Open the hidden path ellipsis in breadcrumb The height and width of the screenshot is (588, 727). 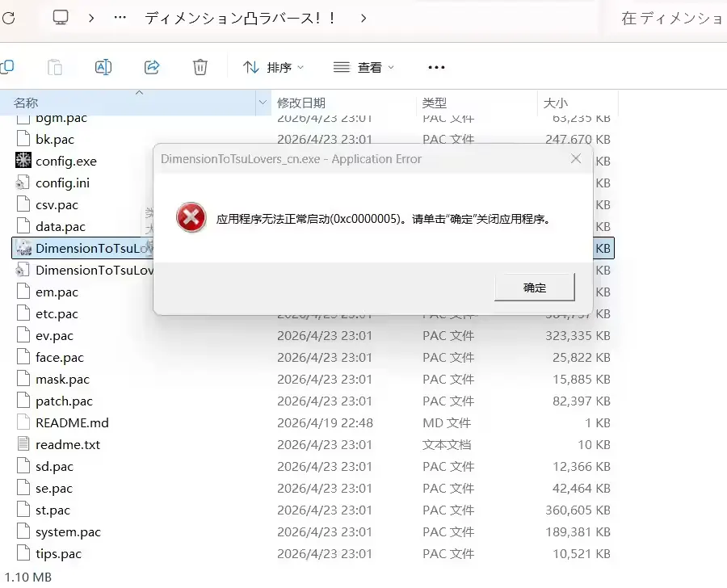coord(120,18)
